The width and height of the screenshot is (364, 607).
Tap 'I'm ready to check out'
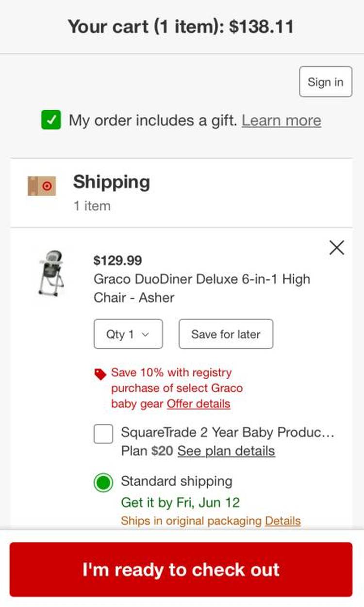pyautogui.click(x=181, y=570)
